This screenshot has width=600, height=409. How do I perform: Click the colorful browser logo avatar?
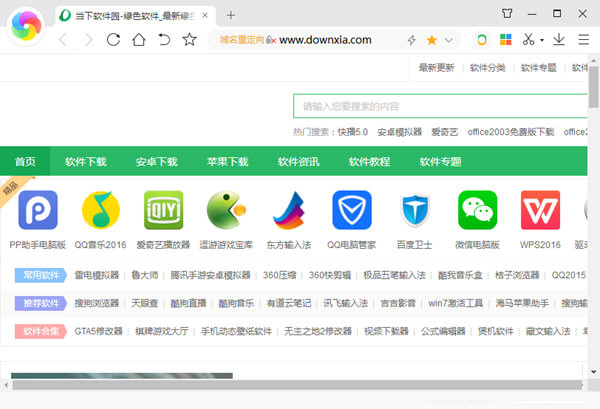pyautogui.click(x=26, y=26)
